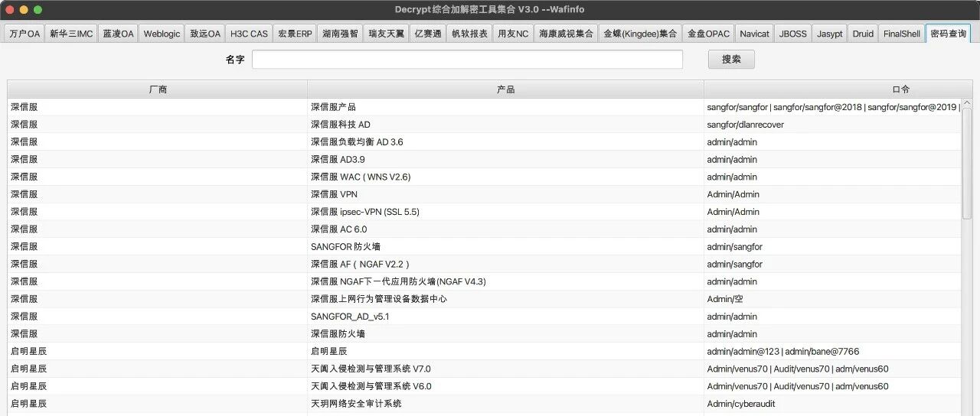This screenshot has height=416, width=980.
Task: Switch to the Weblogic tab
Action: (x=162, y=34)
